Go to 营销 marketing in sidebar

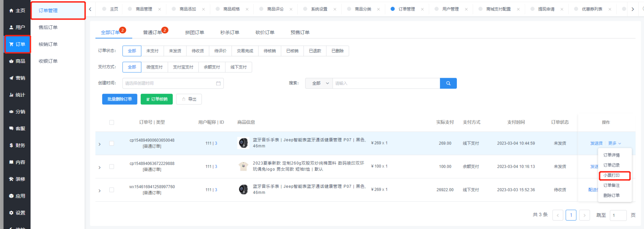pos(17,78)
